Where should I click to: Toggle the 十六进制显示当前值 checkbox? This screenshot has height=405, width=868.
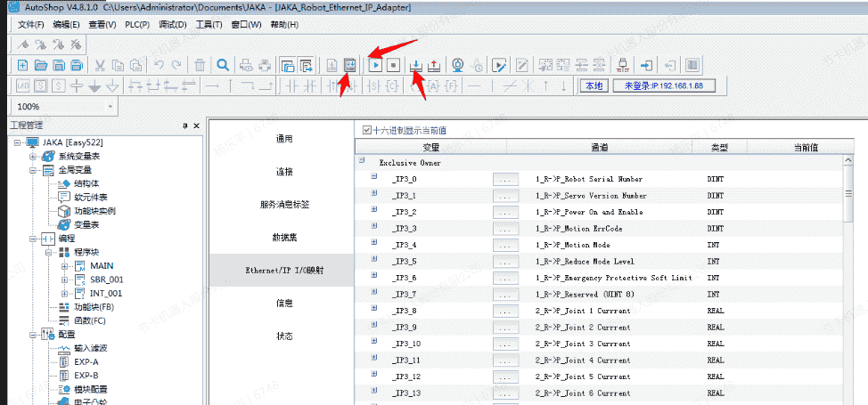point(367,130)
